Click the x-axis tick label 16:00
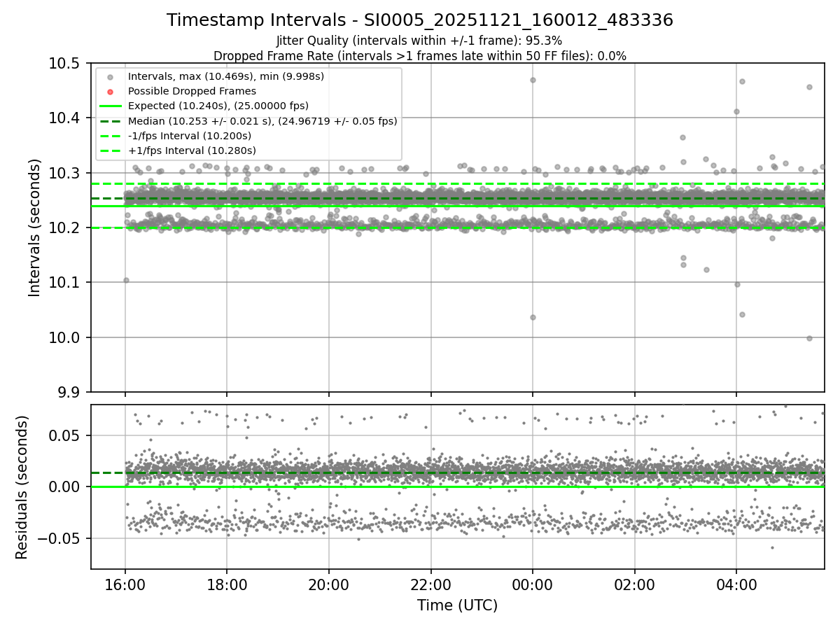 tap(125, 584)
